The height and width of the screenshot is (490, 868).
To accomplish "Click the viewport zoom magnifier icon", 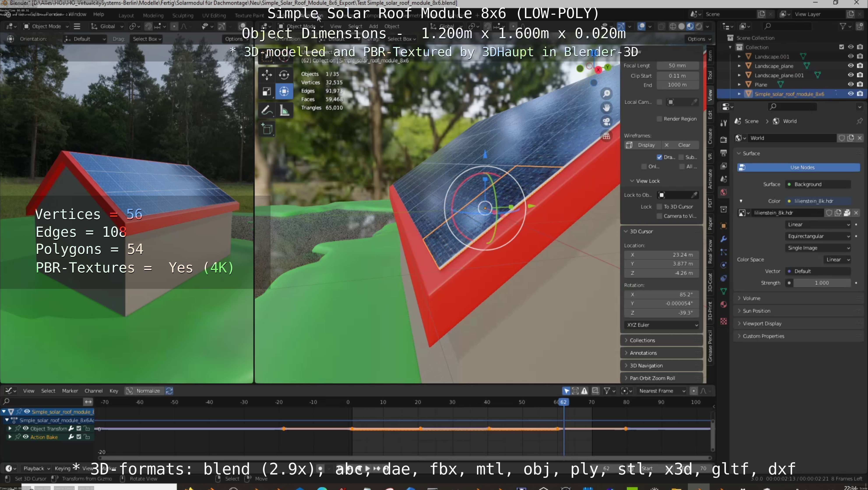I will click(607, 93).
